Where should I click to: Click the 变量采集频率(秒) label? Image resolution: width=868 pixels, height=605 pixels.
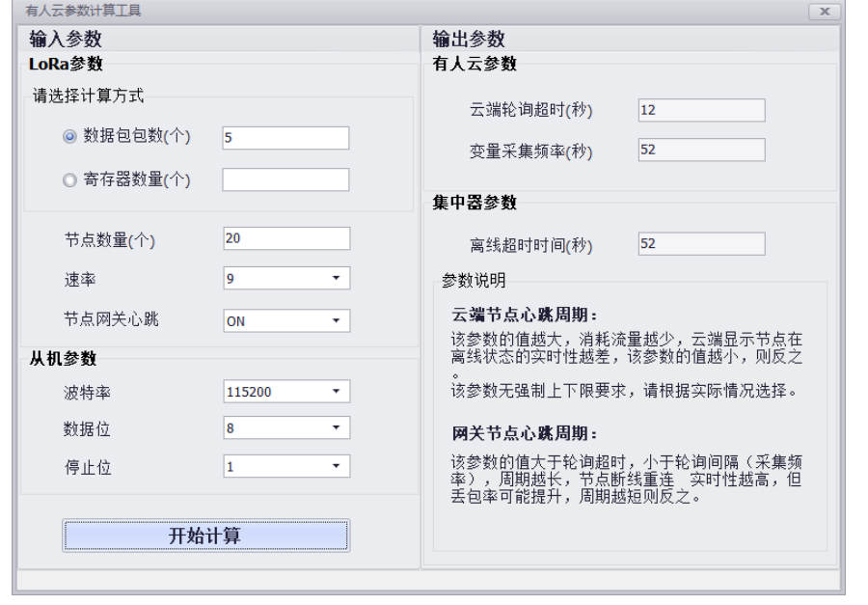[530, 151]
